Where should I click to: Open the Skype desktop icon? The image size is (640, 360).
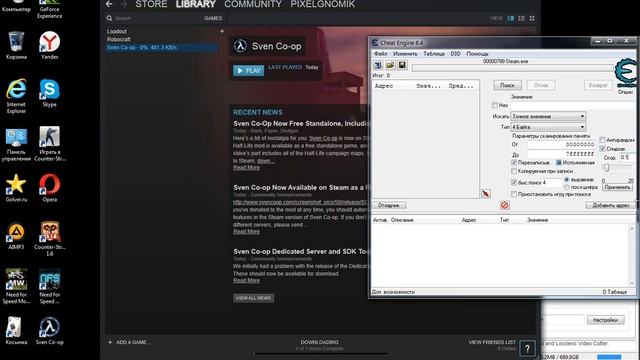click(49, 93)
